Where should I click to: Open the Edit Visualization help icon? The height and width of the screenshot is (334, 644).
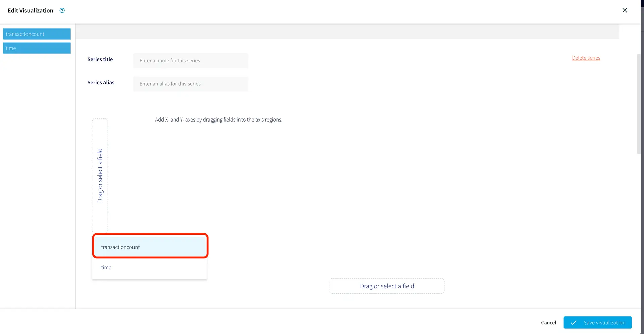tap(62, 10)
